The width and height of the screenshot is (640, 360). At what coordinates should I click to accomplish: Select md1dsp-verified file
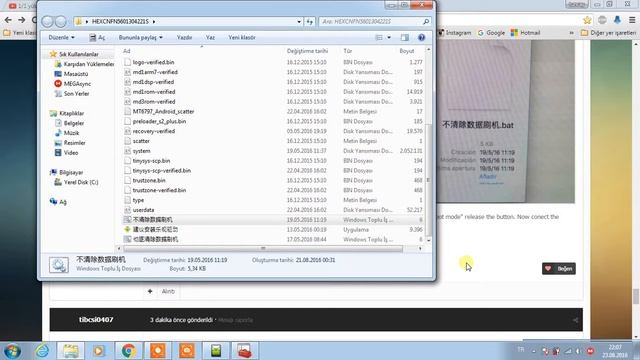[153, 82]
